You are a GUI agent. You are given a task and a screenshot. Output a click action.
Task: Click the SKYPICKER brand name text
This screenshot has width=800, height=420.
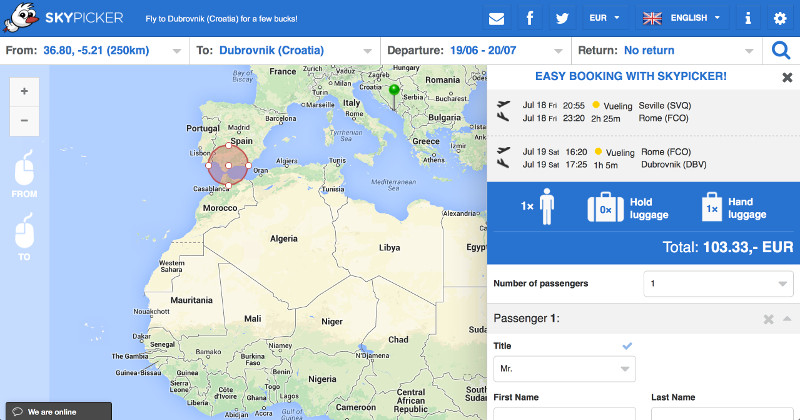pos(84,18)
